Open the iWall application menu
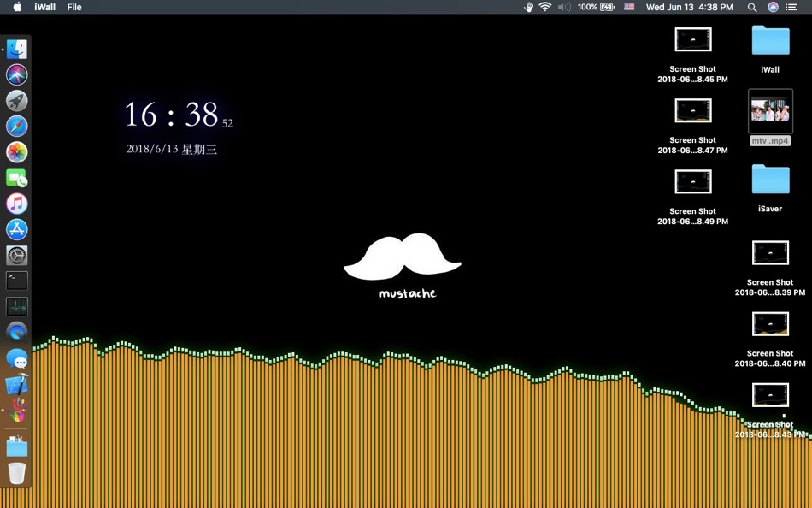812x508 pixels. [44, 7]
